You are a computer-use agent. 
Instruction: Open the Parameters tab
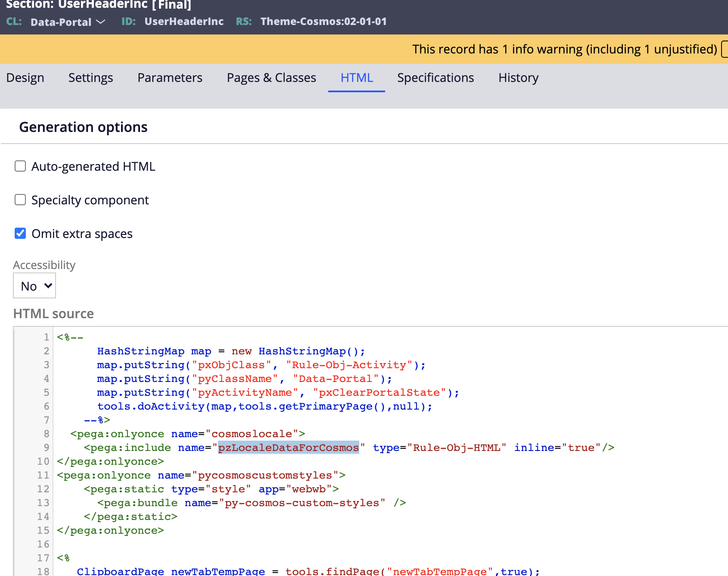tap(170, 78)
